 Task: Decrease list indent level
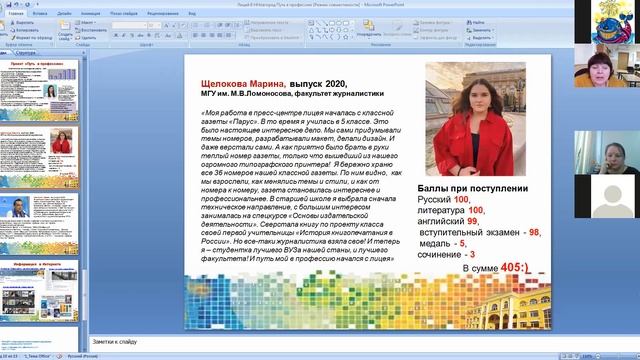(x=220, y=25)
